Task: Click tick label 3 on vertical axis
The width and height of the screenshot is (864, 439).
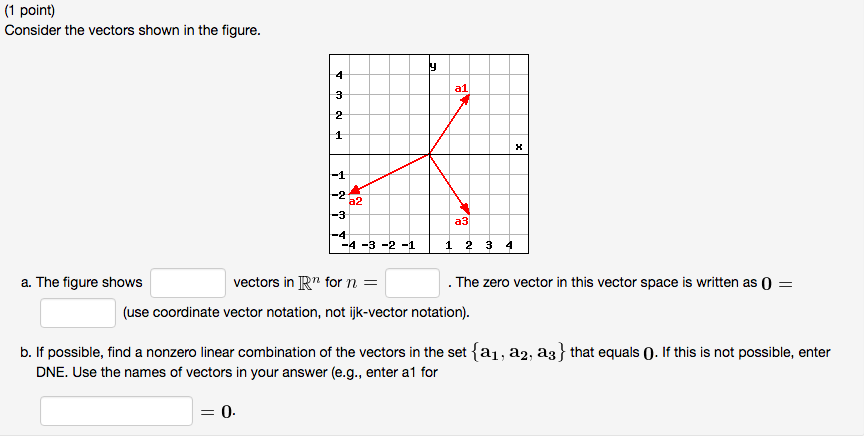Action: pyautogui.click(x=339, y=95)
